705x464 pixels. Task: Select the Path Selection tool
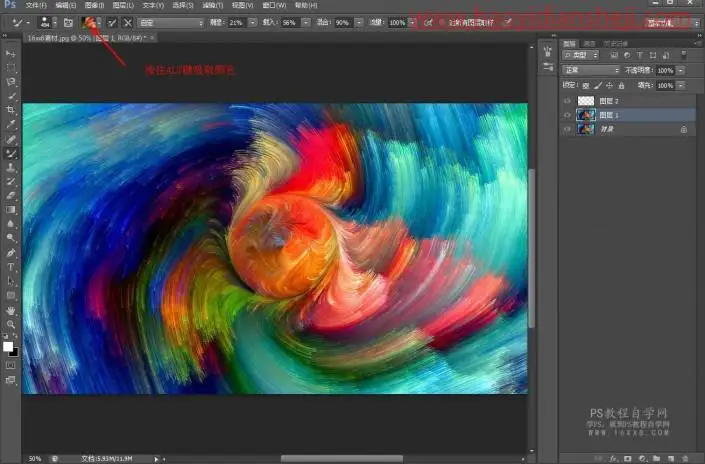pyautogui.click(x=10, y=281)
